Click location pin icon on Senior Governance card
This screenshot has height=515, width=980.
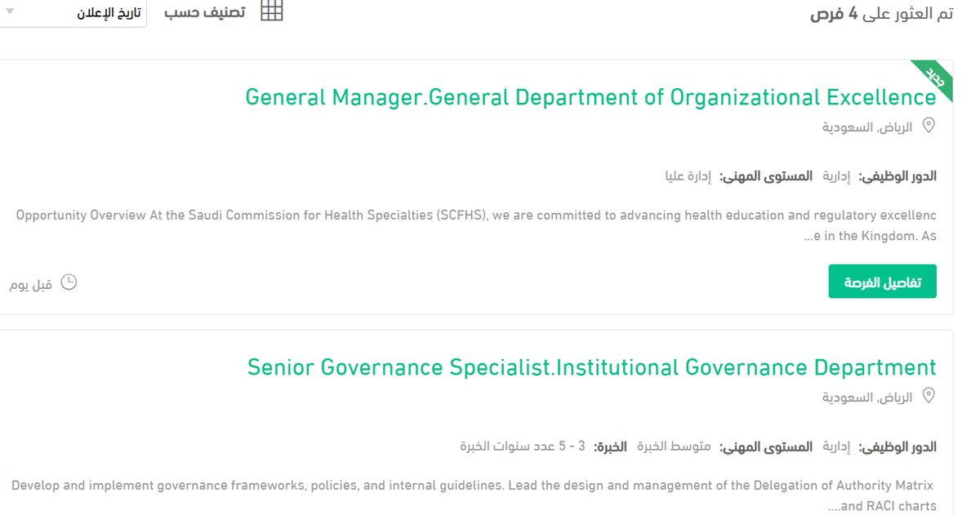tap(929, 396)
